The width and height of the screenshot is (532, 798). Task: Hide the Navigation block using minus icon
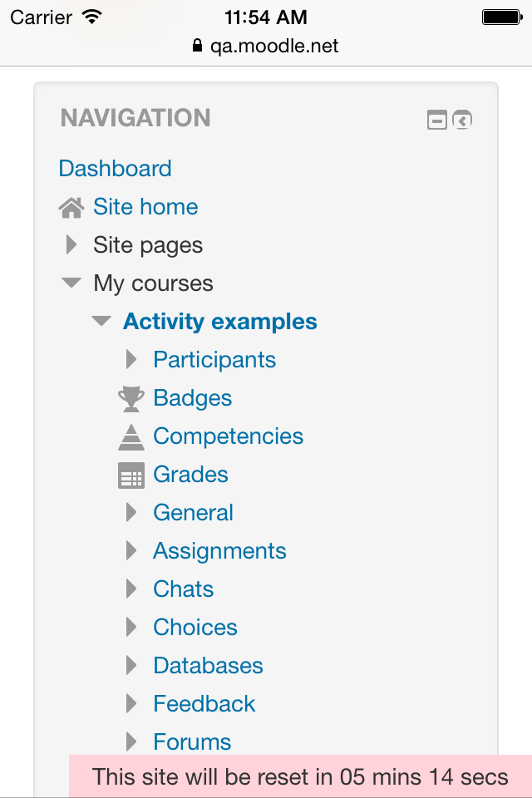coord(436,120)
